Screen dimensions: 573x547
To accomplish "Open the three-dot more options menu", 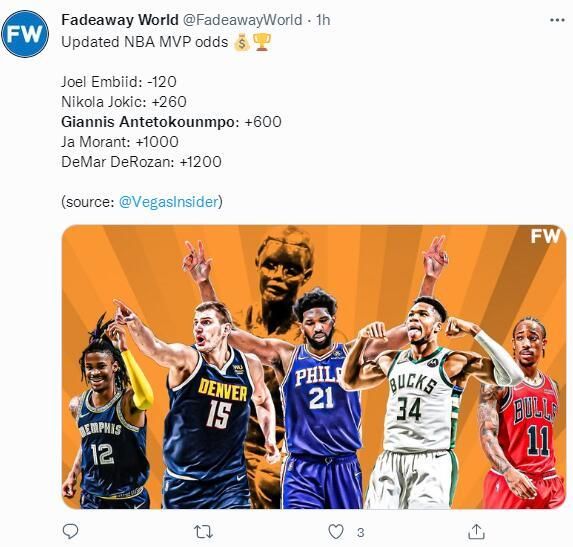I will 557,20.
